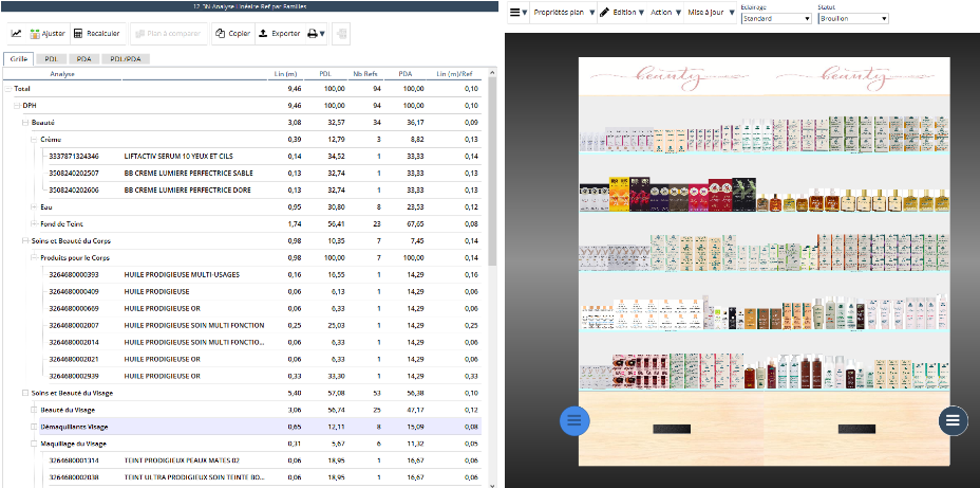980x488 pixels.
Task: Sort by the Lin (m) column header
Action: (285, 74)
